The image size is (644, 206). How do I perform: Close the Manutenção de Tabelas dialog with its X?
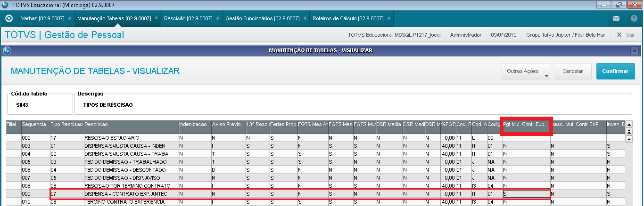634,50
